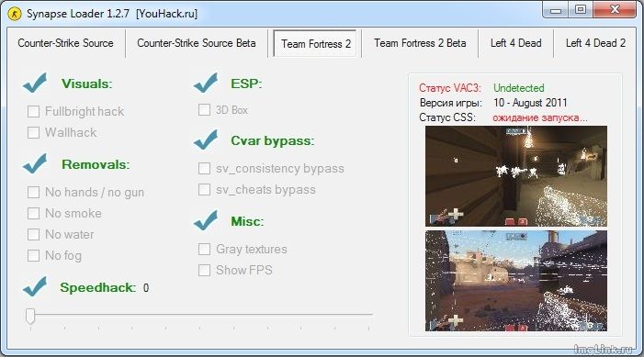Click the top game preview screenshot
644x357 pixels.
click(516, 176)
